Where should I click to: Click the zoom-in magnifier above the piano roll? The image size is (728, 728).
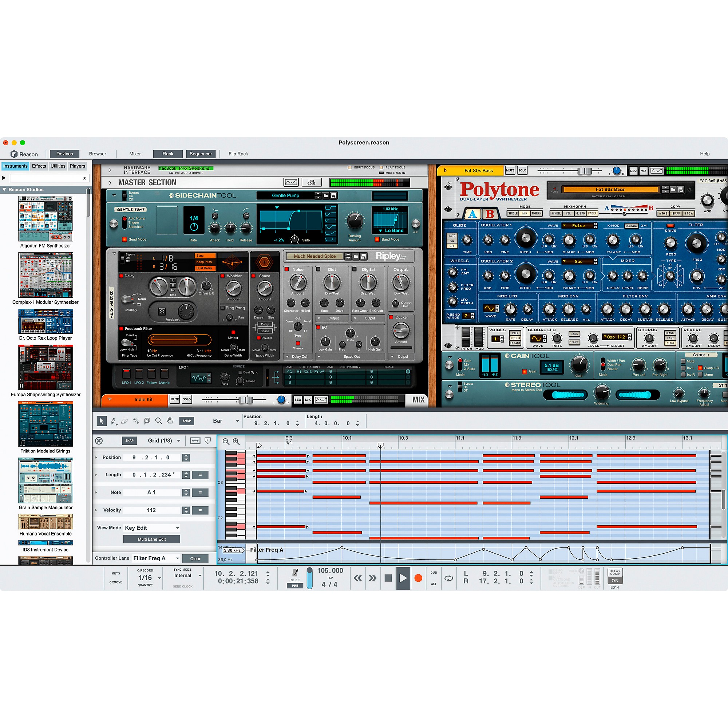pyautogui.click(x=236, y=441)
